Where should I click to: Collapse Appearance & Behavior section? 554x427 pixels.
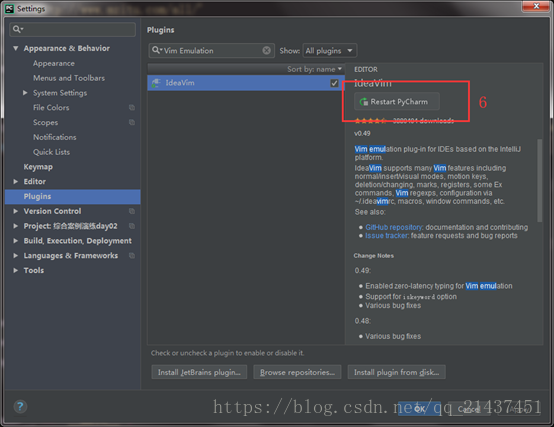point(16,48)
